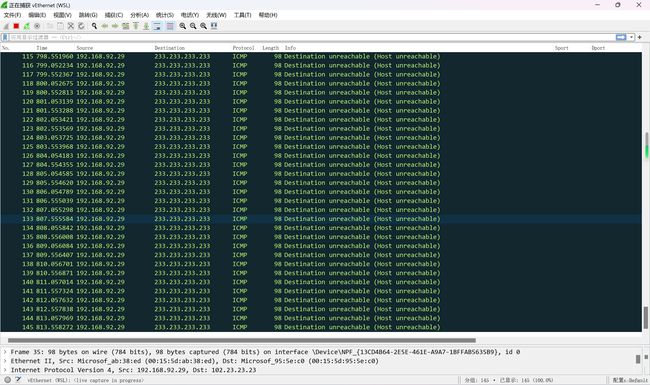The width and height of the screenshot is (650, 385).
Task: Sort by the Dport column header
Action: 598,48
